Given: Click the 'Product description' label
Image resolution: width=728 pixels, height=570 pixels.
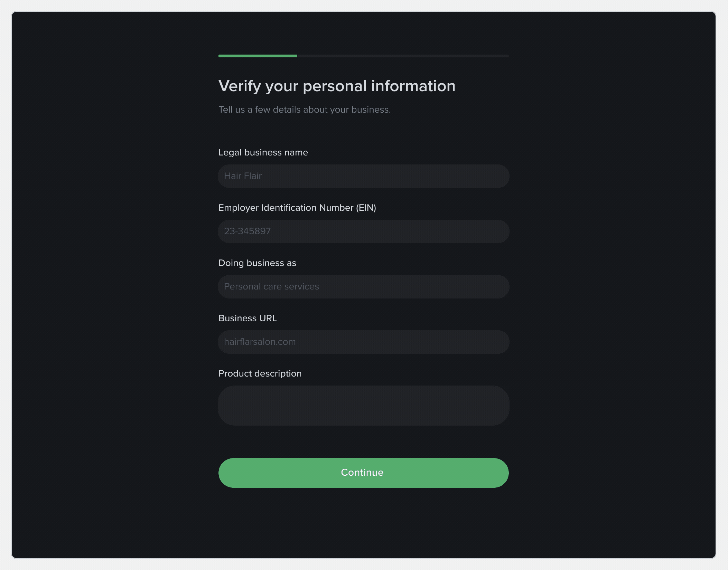Looking at the screenshot, I should pyautogui.click(x=260, y=373).
